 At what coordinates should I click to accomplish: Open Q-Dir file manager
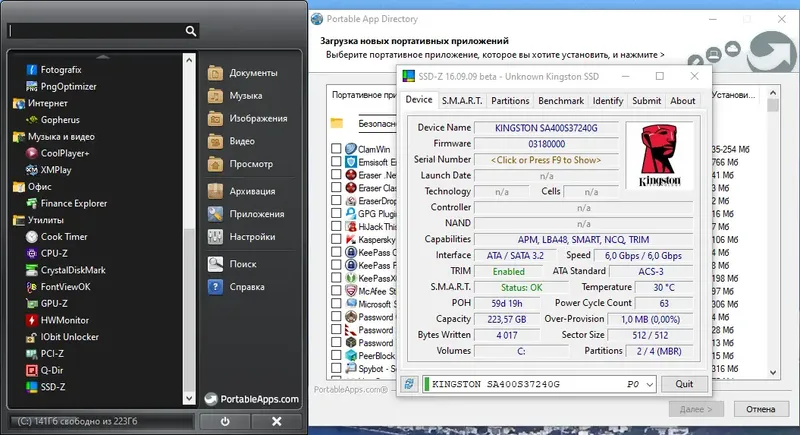click(45, 370)
